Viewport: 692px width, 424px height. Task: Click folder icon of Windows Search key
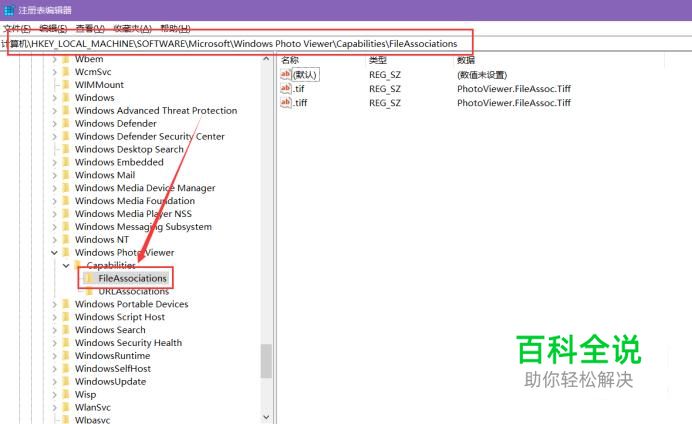tap(66, 330)
